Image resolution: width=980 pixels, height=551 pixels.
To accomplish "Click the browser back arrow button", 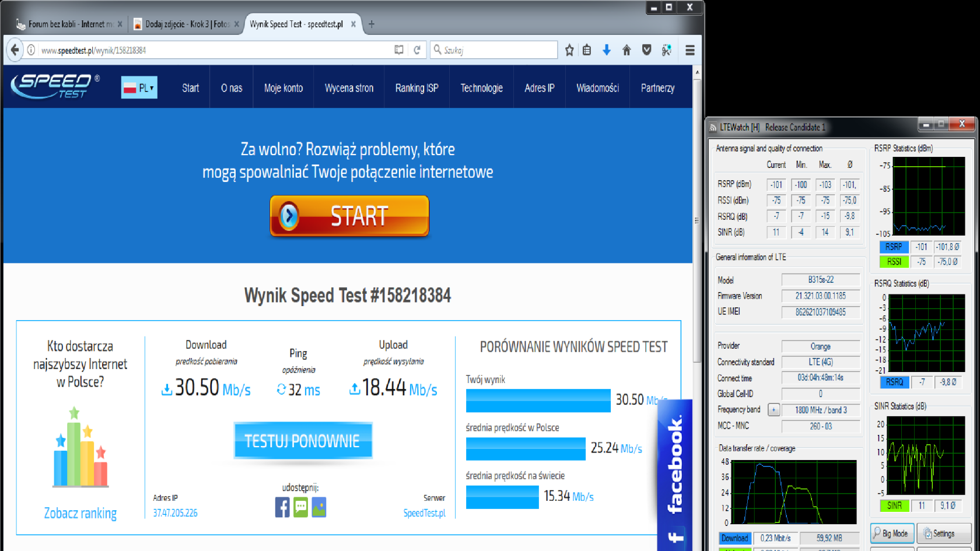I will coord(15,50).
